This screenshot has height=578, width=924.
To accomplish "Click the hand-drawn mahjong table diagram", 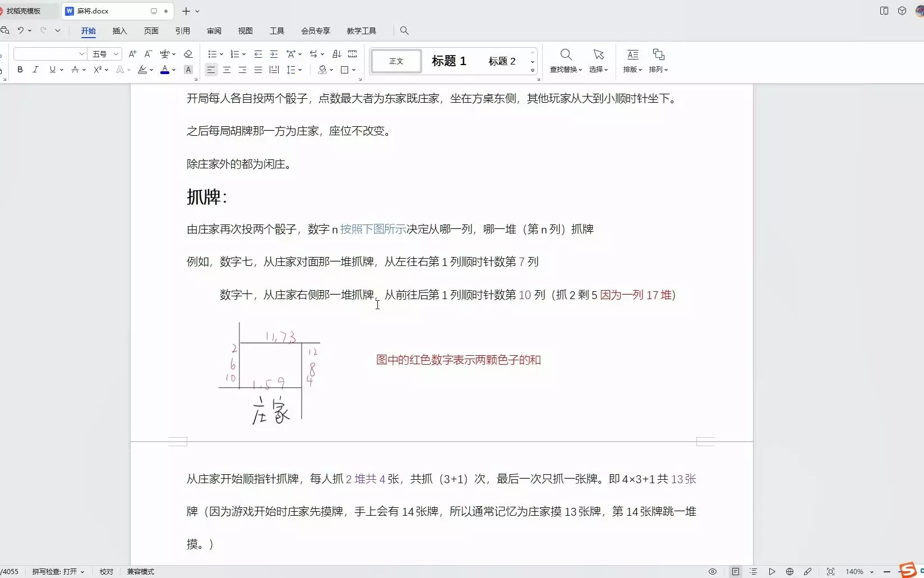I will point(270,373).
